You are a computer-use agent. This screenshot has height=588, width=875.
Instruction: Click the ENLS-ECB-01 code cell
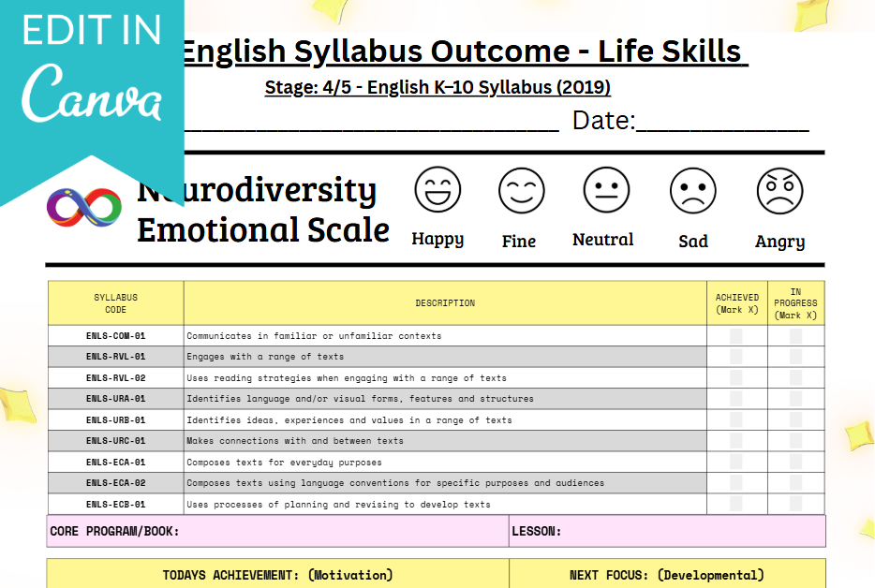[115, 504]
